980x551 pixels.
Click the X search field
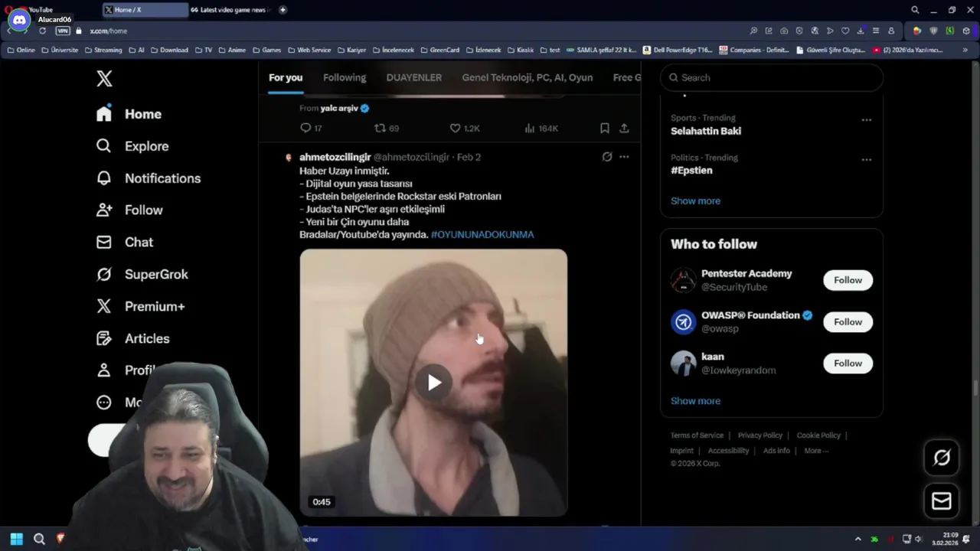[x=772, y=77]
